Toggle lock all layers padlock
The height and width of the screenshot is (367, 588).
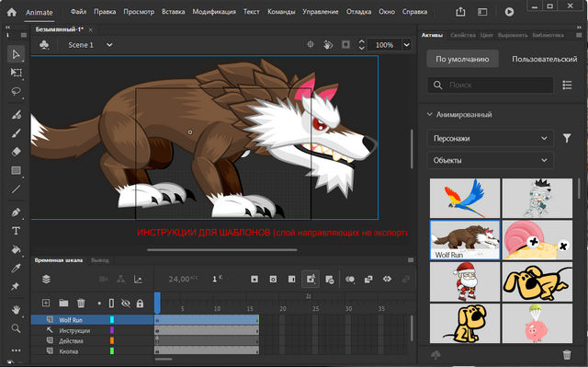(x=140, y=304)
